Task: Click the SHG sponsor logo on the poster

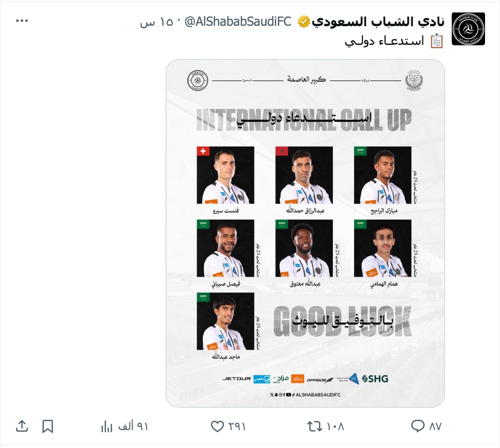Action: pos(375,379)
